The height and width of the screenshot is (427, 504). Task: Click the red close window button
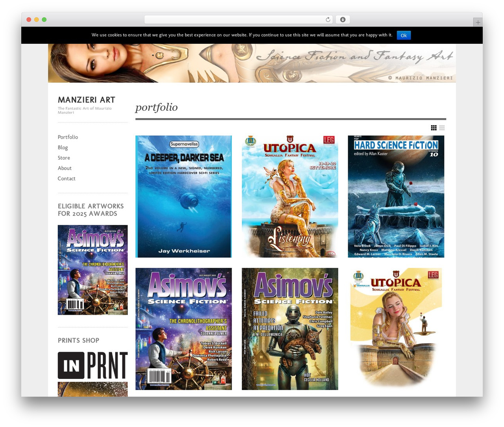[x=29, y=20]
